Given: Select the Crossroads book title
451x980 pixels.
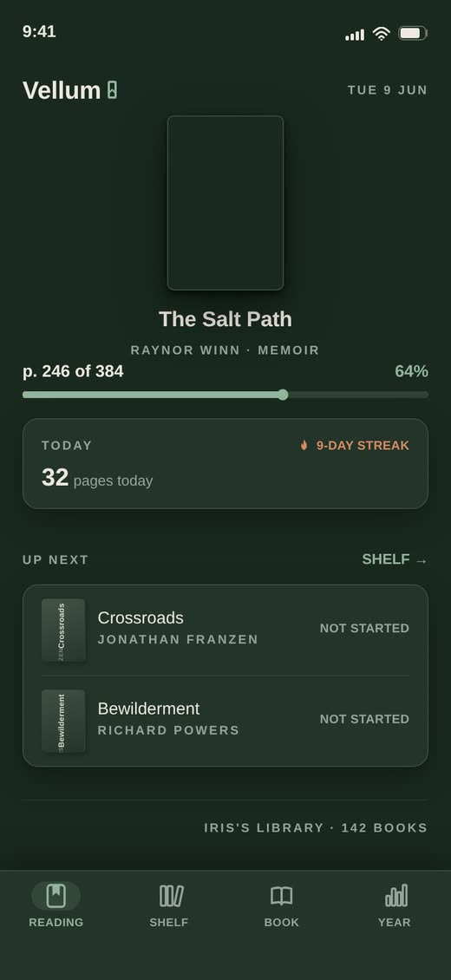Looking at the screenshot, I should point(141,617).
